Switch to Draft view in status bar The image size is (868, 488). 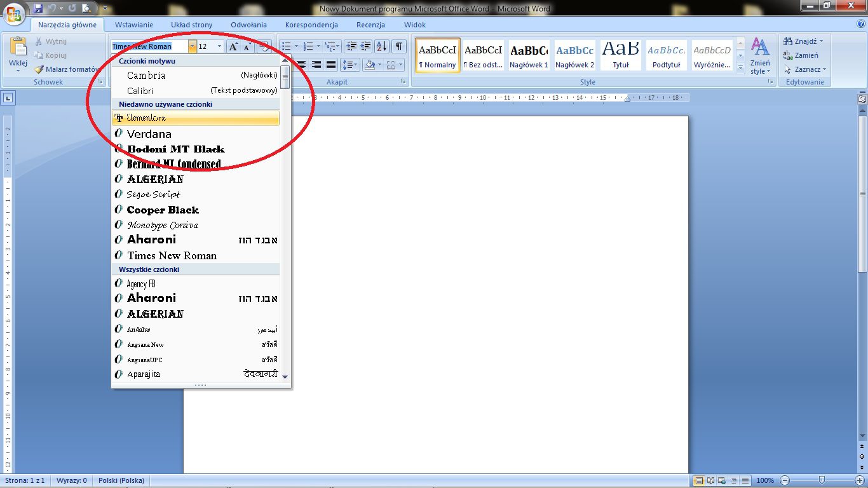tap(745, 480)
